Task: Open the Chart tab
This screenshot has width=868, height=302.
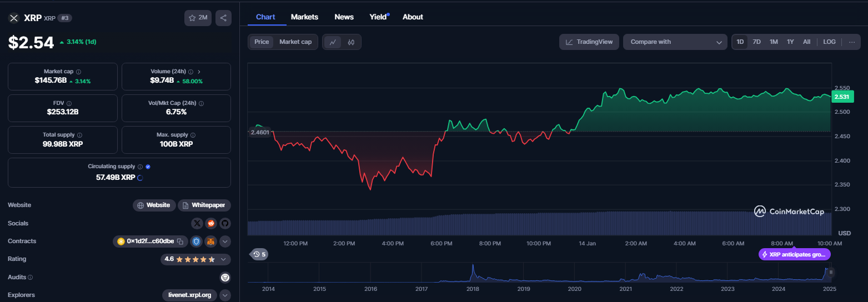Action: pyautogui.click(x=265, y=17)
